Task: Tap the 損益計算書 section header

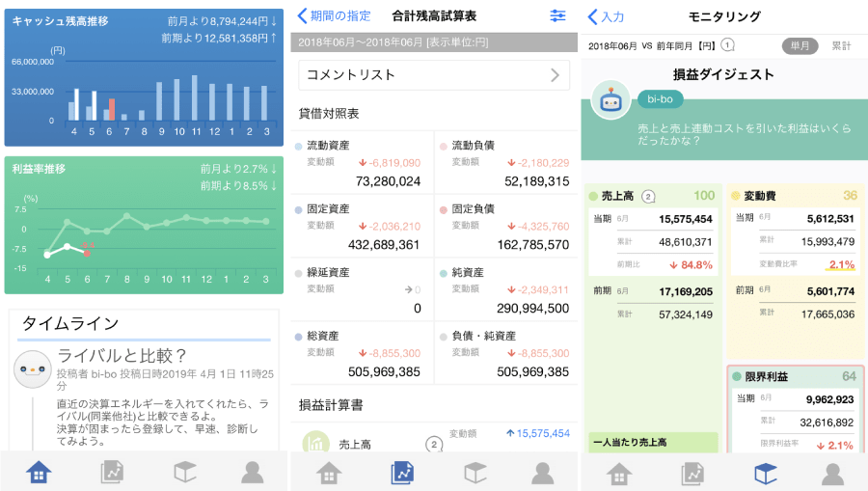Action: pos(331,405)
